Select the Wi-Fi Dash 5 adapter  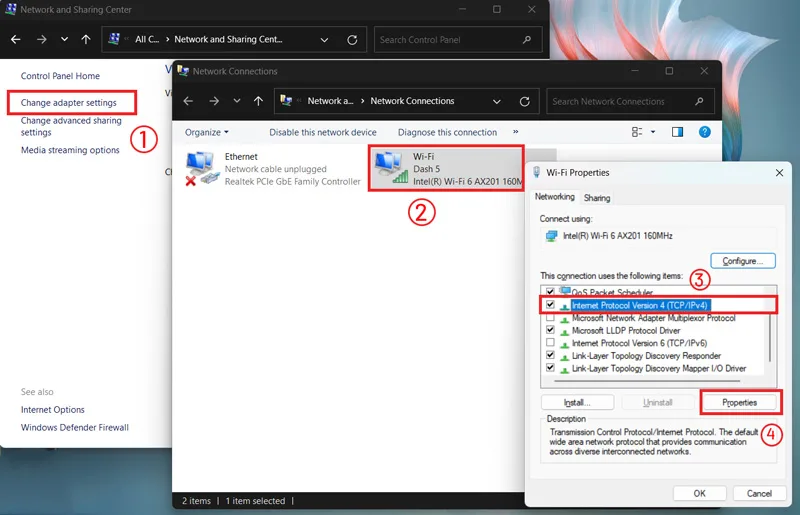[x=446, y=168]
